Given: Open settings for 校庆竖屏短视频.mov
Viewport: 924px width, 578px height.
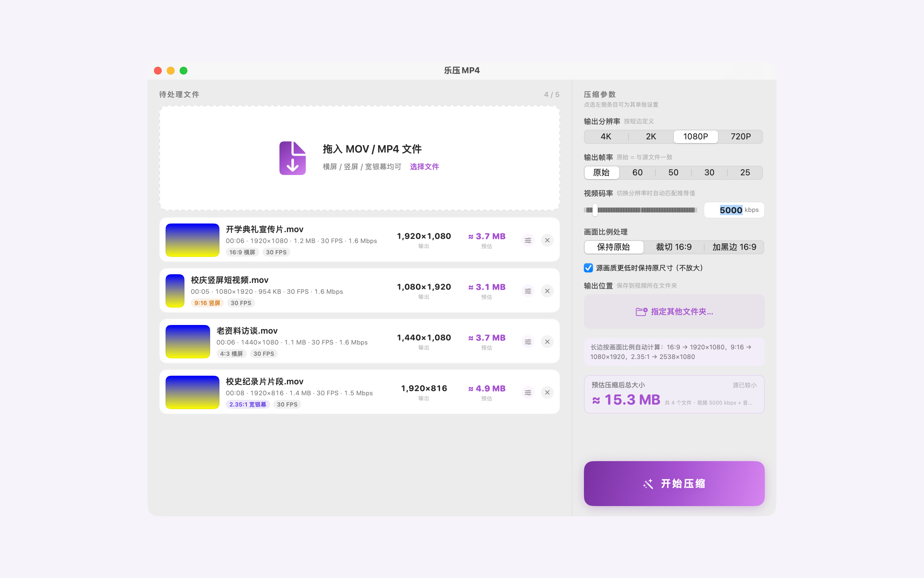Looking at the screenshot, I should (528, 291).
